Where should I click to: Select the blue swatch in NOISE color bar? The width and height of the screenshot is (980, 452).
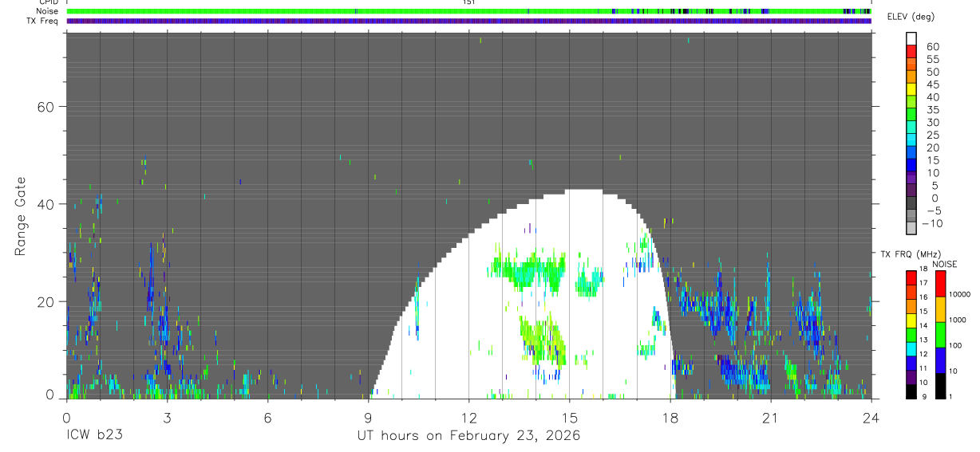point(940,360)
